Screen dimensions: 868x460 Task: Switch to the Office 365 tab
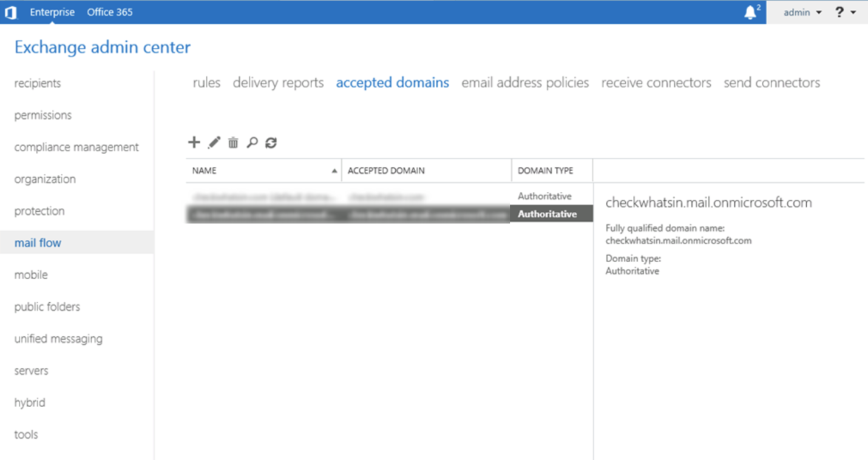point(110,12)
